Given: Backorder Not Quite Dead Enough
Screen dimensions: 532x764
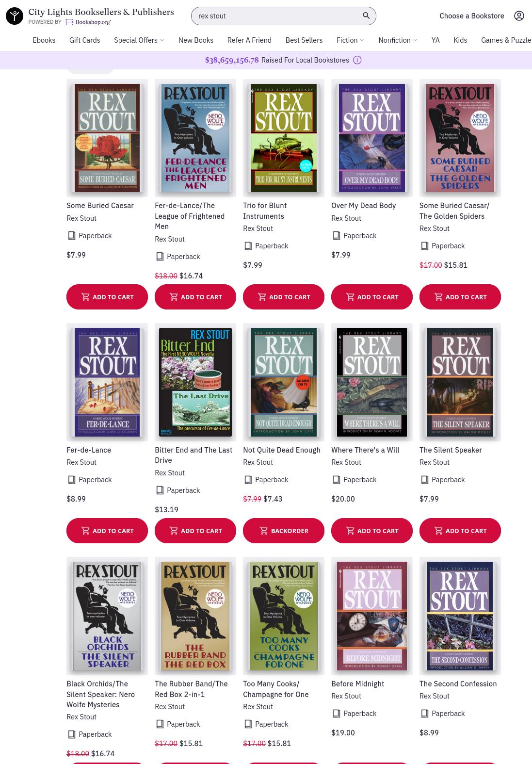Looking at the screenshot, I should tap(284, 531).
